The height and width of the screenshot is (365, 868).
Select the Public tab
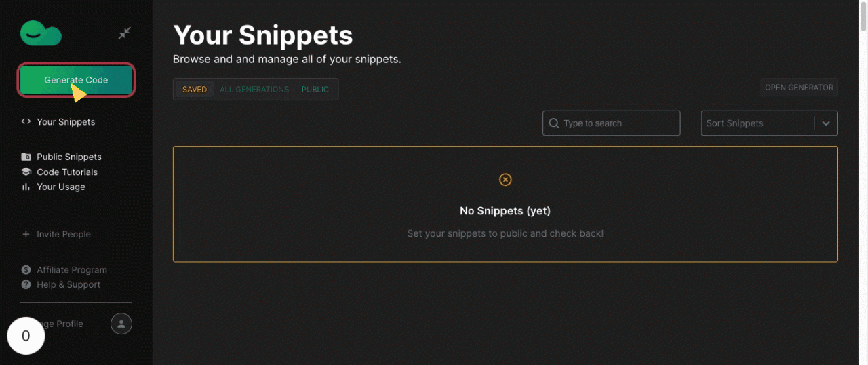click(315, 90)
